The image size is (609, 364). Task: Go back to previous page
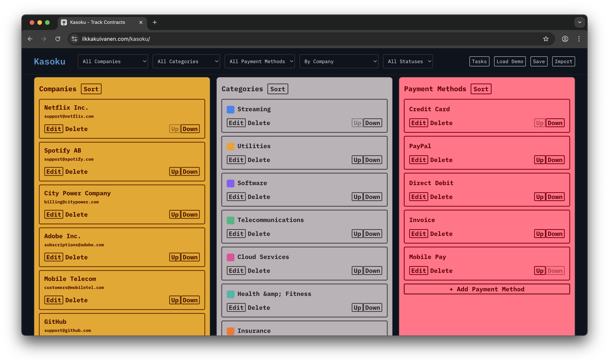click(30, 39)
